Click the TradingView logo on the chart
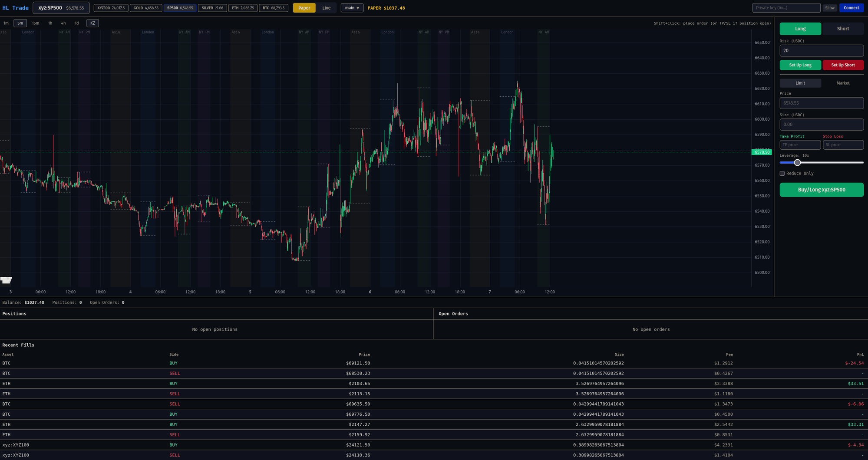Image resolution: width=868 pixels, height=460 pixels. click(x=6, y=280)
